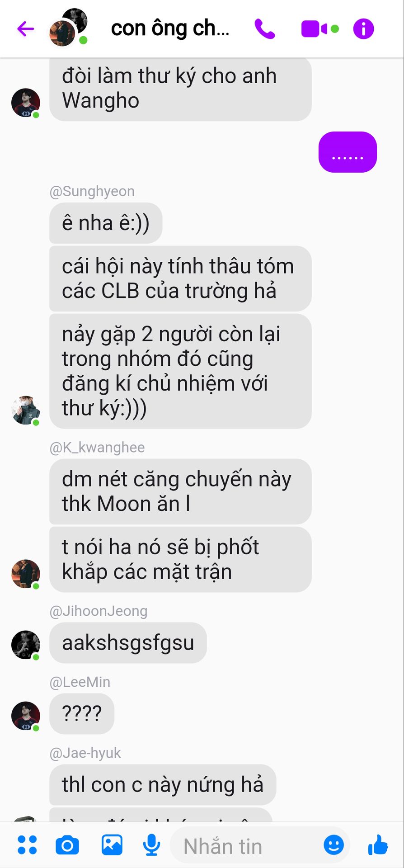404x868 pixels.
Task: Tap the '????' message from @LeeMin
Action: click(82, 713)
